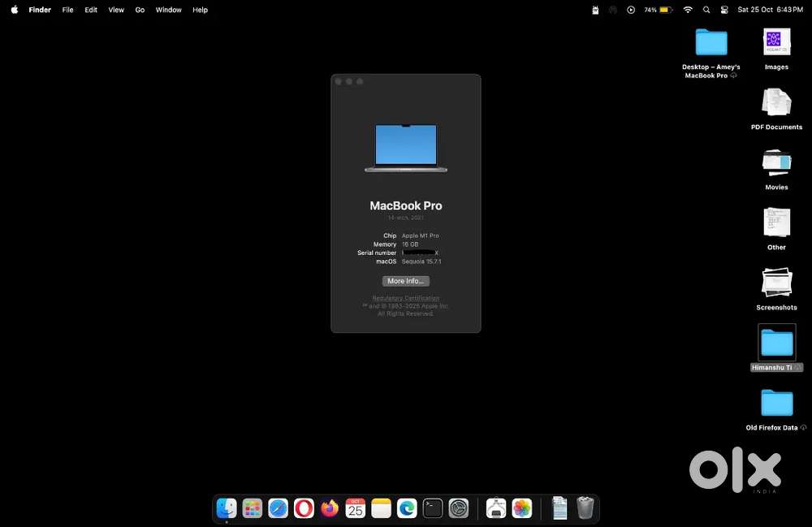Open the Apple menu

pos(14,10)
